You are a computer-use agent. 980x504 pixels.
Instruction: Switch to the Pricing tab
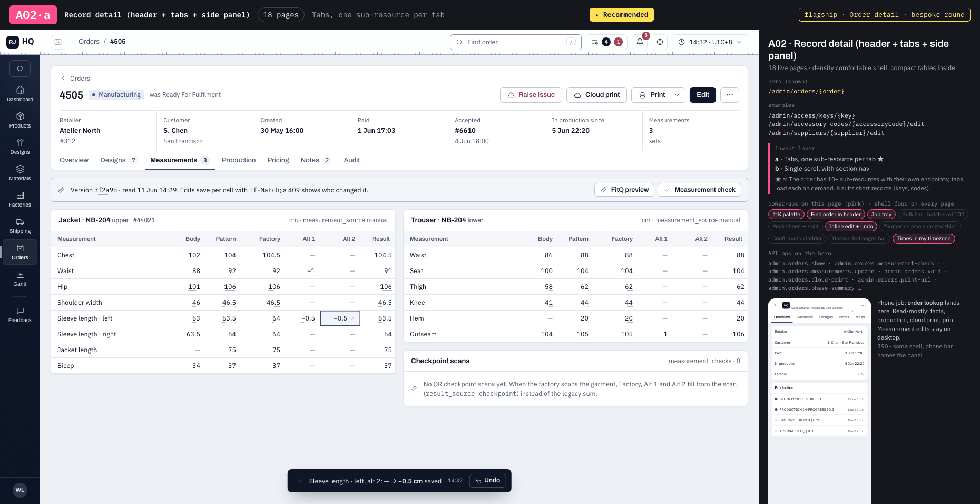pyautogui.click(x=278, y=160)
